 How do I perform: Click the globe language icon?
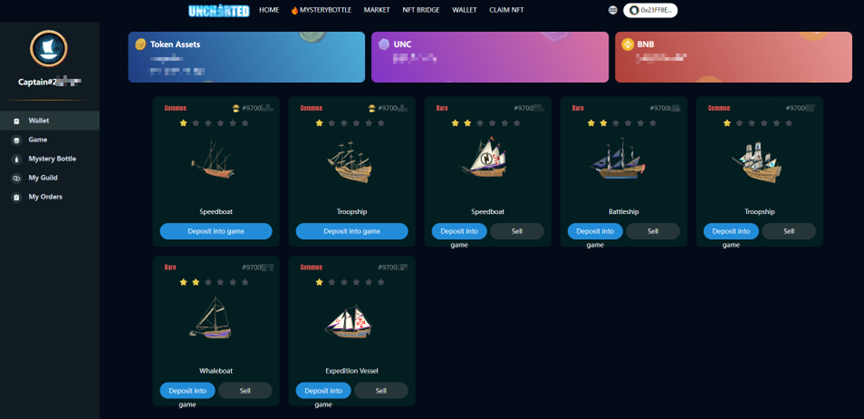click(x=613, y=10)
